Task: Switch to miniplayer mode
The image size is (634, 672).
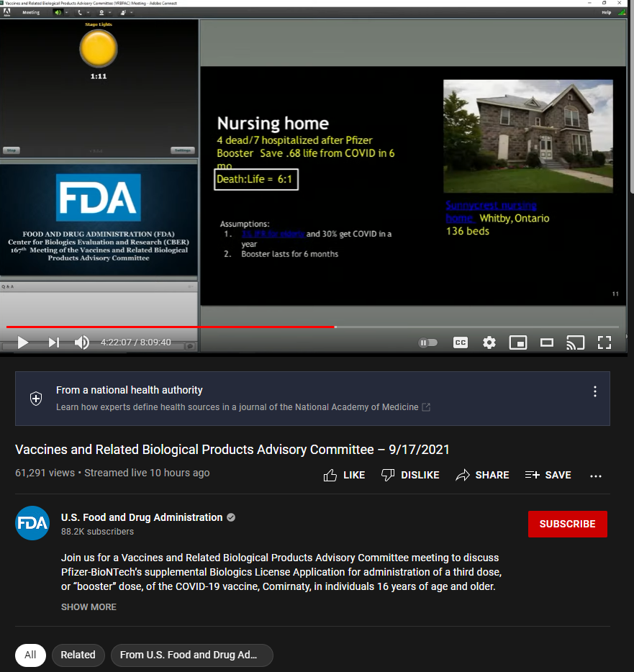Action: tap(518, 342)
